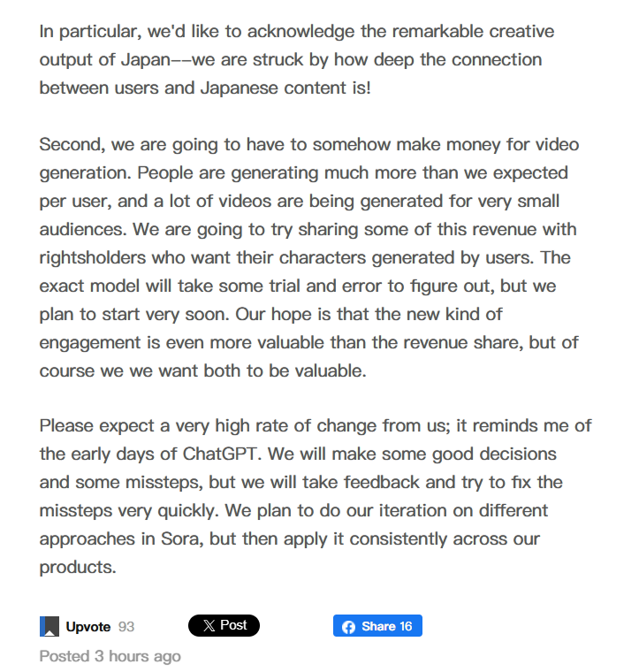The width and height of the screenshot is (639, 672).
Task: Click the 'Posted 3 hours ago' timestamp
Action: point(110,656)
